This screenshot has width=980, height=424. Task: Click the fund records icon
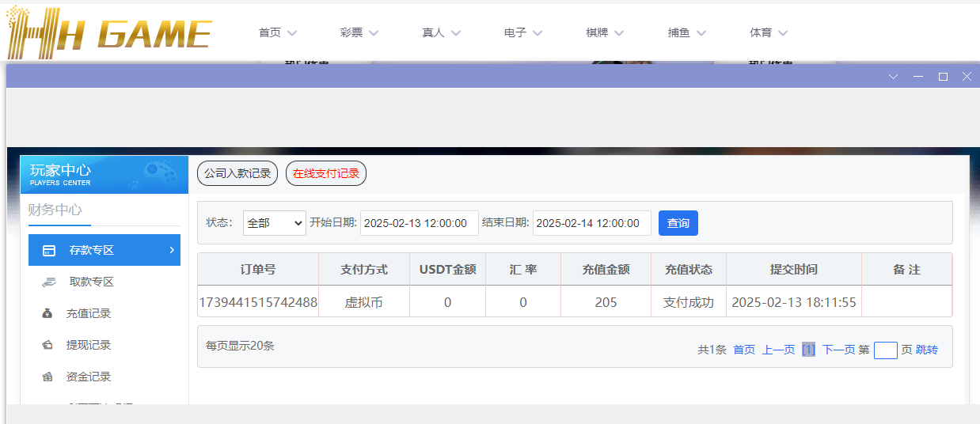click(x=47, y=377)
